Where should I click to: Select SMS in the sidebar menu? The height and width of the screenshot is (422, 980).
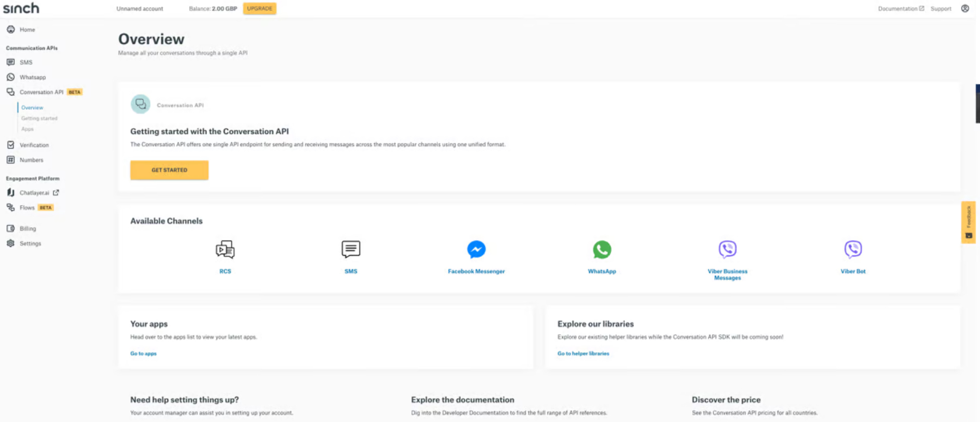(x=26, y=62)
